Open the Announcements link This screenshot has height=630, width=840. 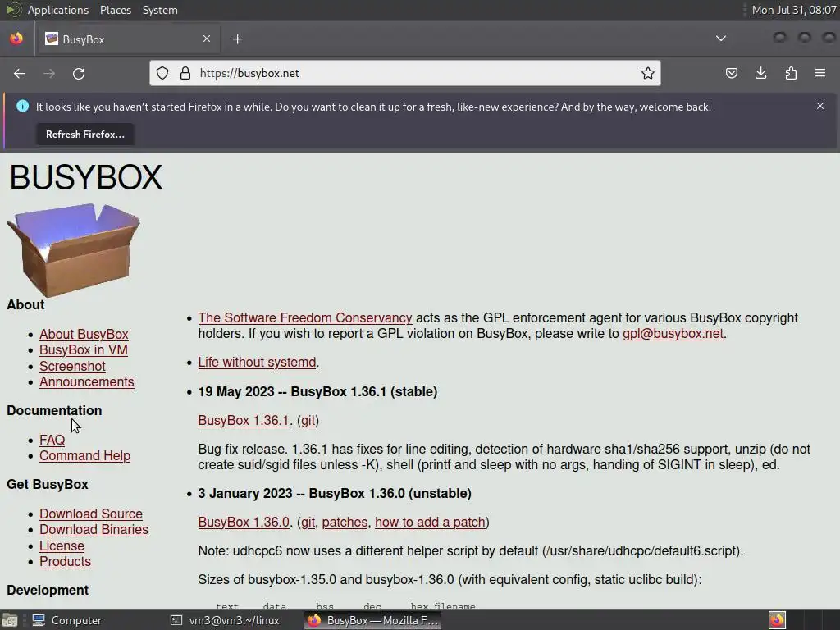(x=86, y=382)
